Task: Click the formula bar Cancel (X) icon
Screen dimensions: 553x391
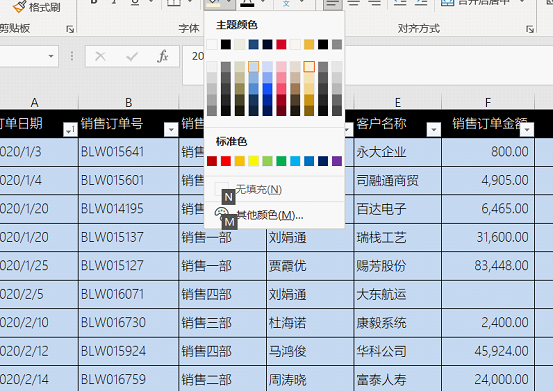Action: (101, 56)
